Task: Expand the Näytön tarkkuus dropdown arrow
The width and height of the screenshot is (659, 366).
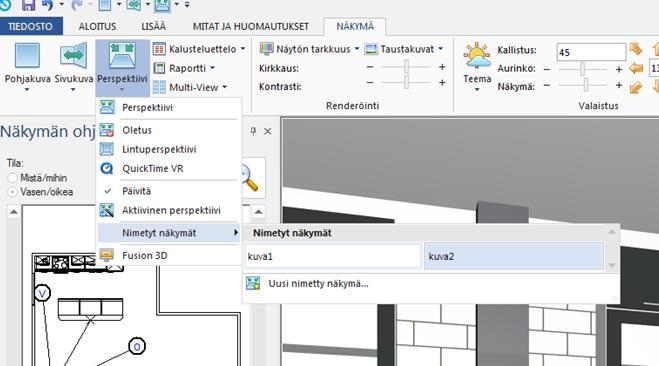Action: [x=357, y=49]
